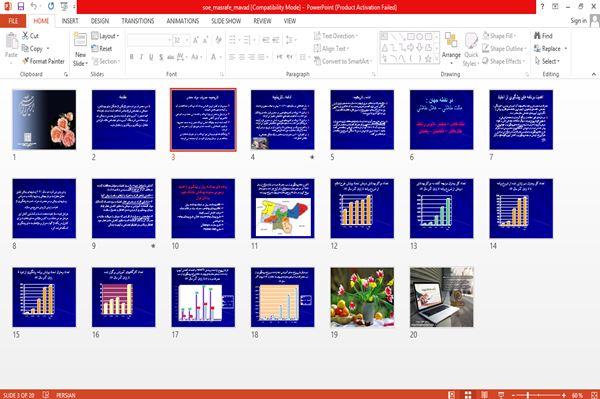Viewport: 600px width, 399px height.
Task: Click the Replace button
Action: click(547, 49)
